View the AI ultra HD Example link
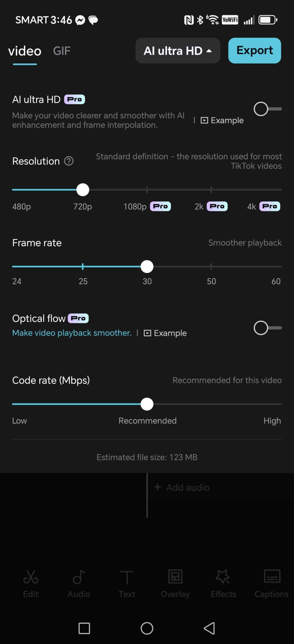Screen dimensions: 294x644 pyautogui.click(x=222, y=120)
